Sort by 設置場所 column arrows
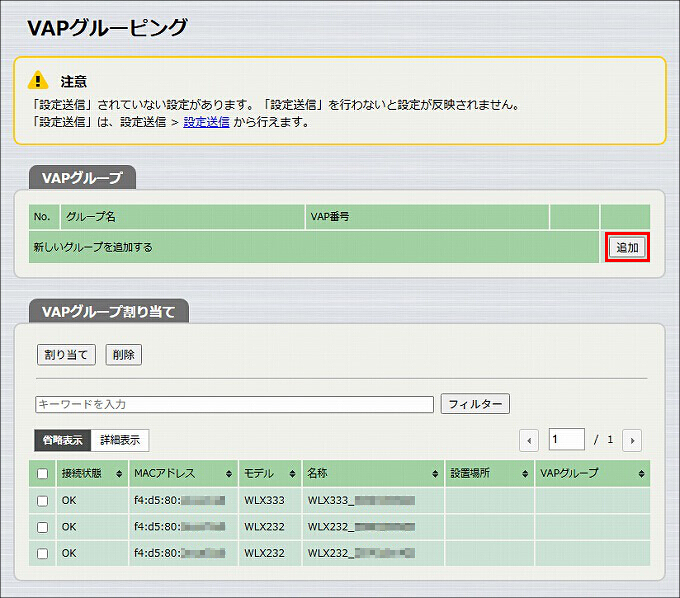Viewport: 680px width, 598px height. tap(525, 474)
